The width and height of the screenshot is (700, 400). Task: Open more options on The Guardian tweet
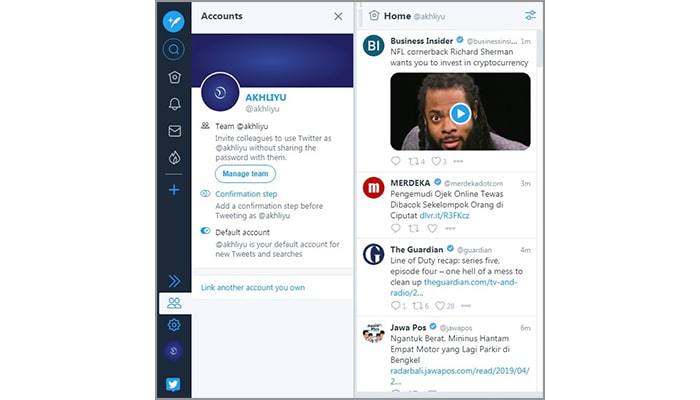466,306
